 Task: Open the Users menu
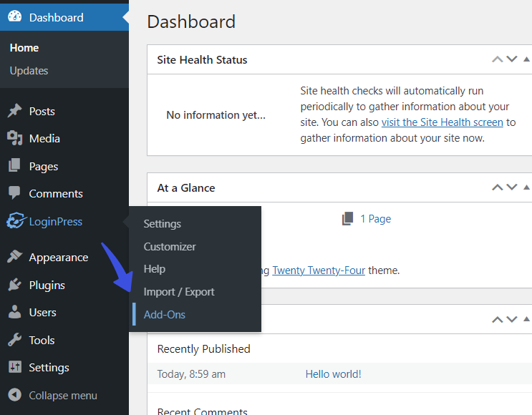[64, 312]
